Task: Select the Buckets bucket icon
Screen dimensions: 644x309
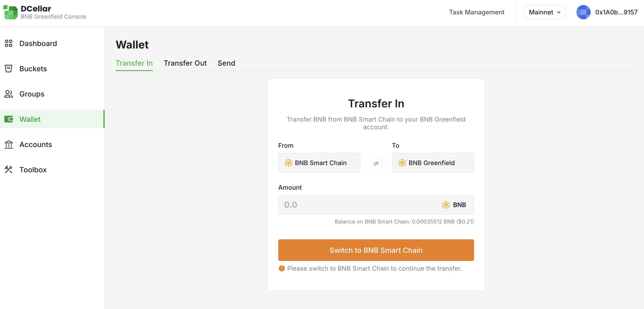Action: (x=9, y=68)
